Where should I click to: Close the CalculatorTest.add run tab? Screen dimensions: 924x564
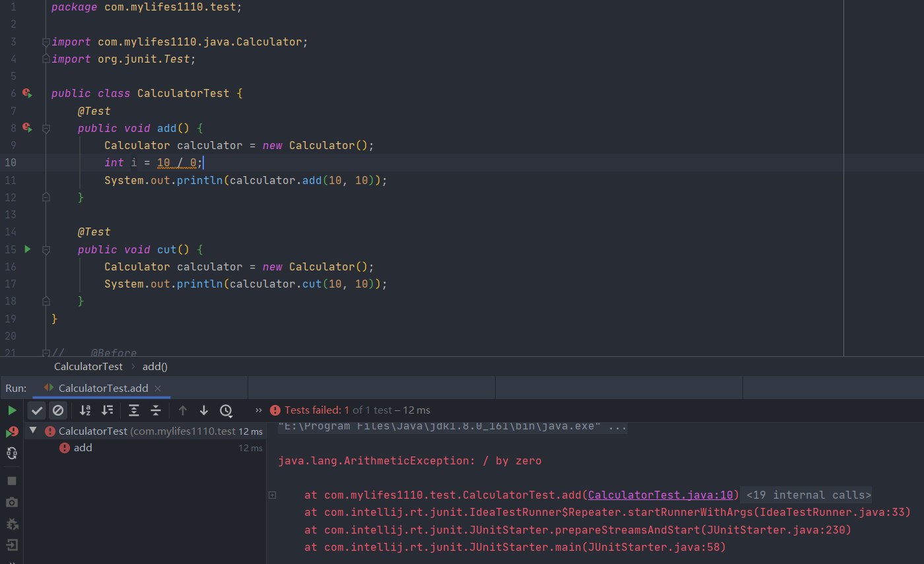click(x=158, y=389)
